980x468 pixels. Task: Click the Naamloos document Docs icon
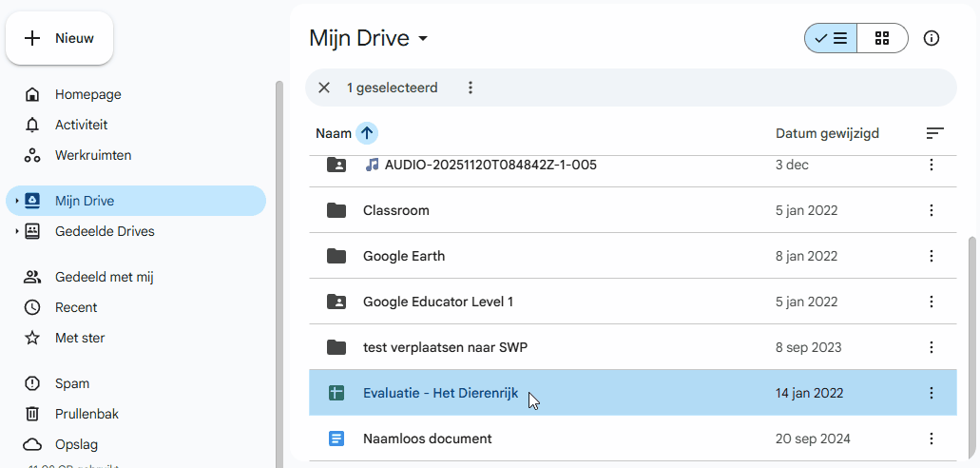(x=336, y=439)
